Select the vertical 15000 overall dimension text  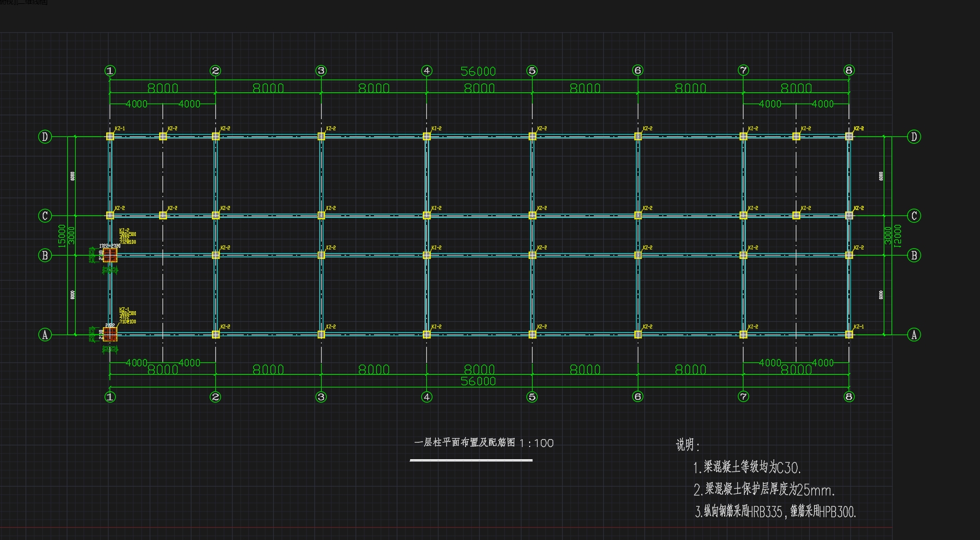(x=62, y=235)
